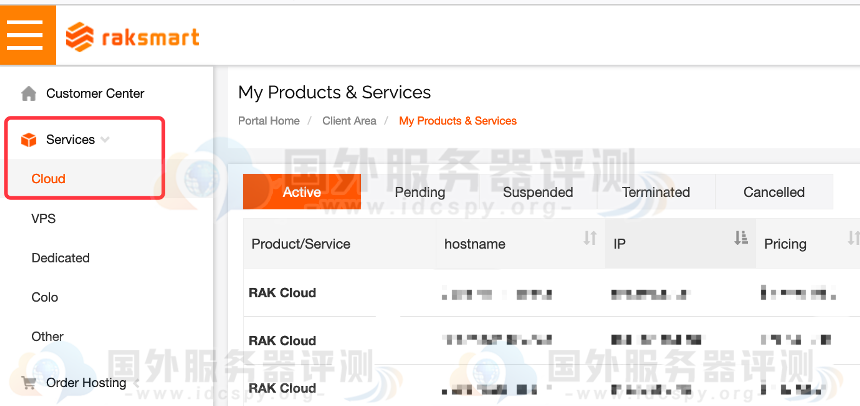
Task: Click the My Products & Services heading
Action: pyautogui.click(x=335, y=92)
